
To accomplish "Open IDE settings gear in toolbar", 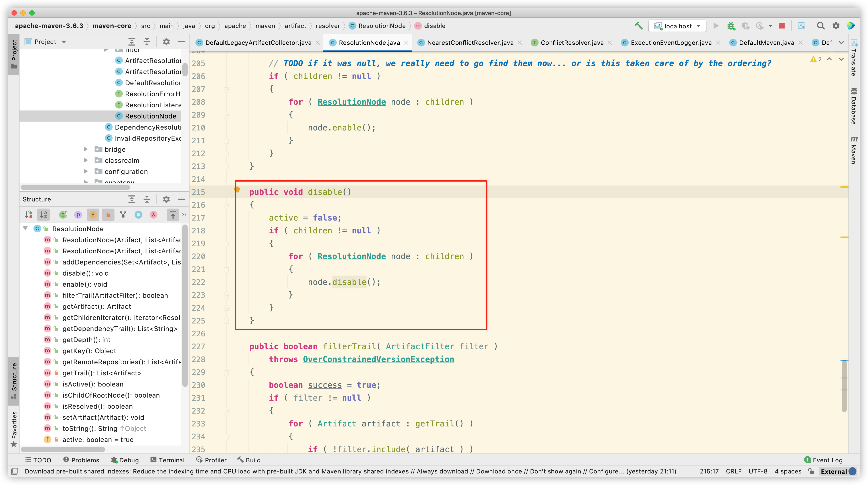I will pos(836,26).
